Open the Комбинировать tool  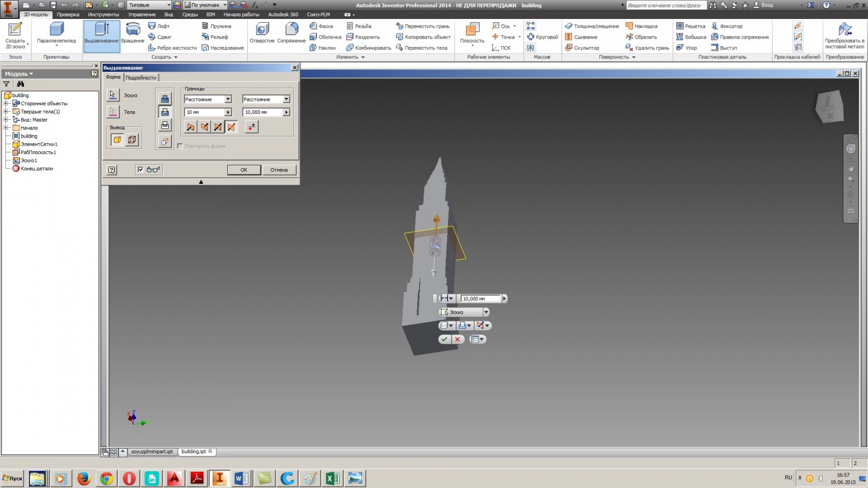coord(368,48)
